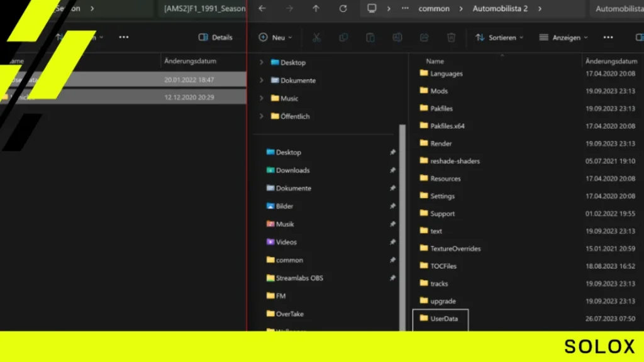The width and height of the screenshot is (644, 362).
Task: Unpin Bilder from quick access
Action: coord(392,206)
